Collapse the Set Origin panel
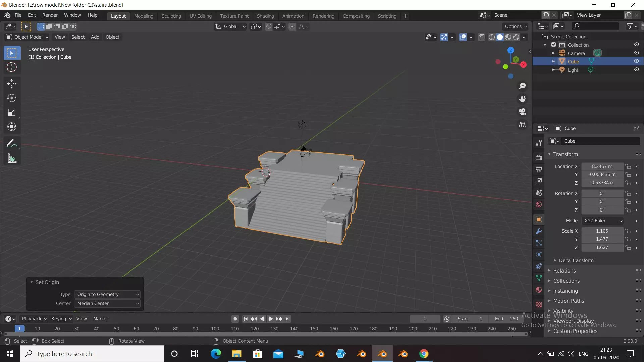Image resolution: width=644 pixels, height=362 pixels. tap(32, 282)
